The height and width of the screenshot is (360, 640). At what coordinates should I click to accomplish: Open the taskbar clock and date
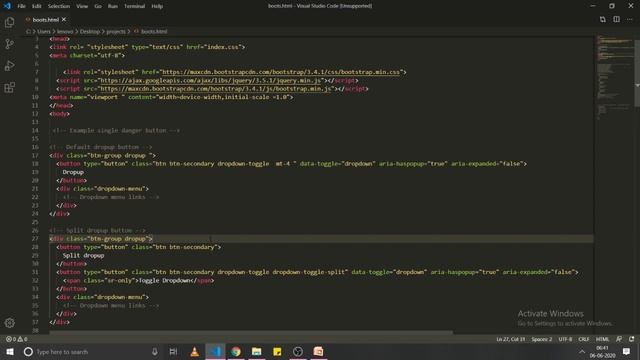pos(602,351)
